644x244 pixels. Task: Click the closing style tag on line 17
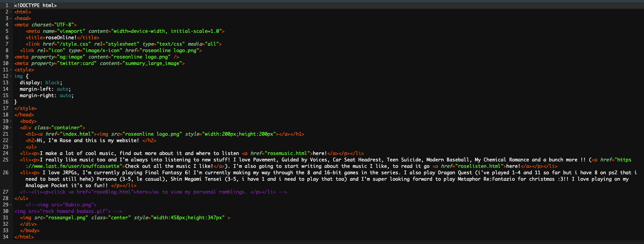point(25,108)
